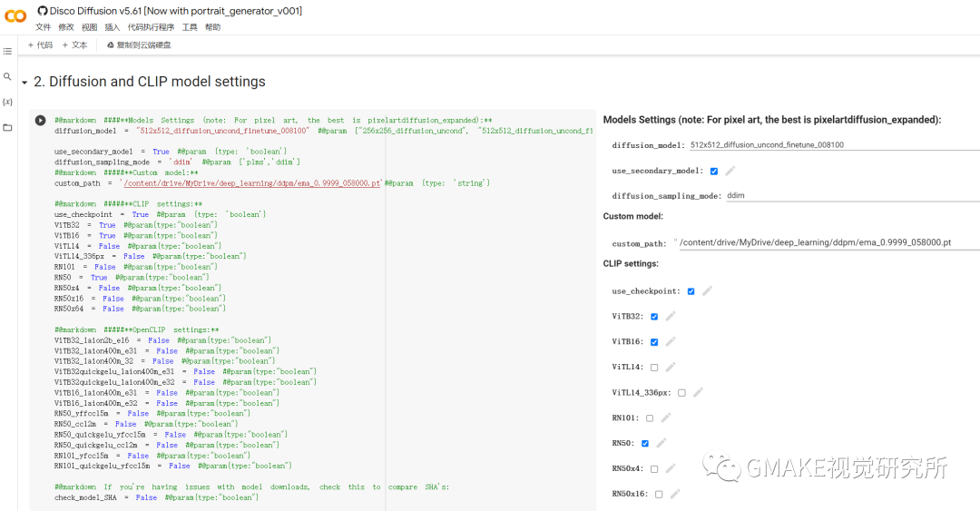Collapse the Diffusion and CLIP model settings section
This screenshot has height=511, width=980.
click(x=24, y=82)
